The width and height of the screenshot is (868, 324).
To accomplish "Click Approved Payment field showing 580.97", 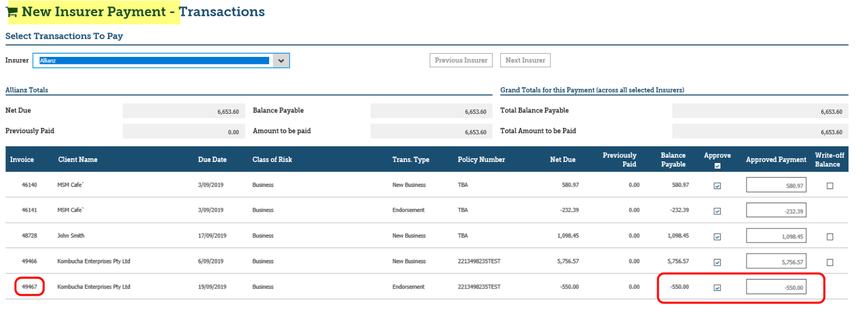I will point(776,185).
